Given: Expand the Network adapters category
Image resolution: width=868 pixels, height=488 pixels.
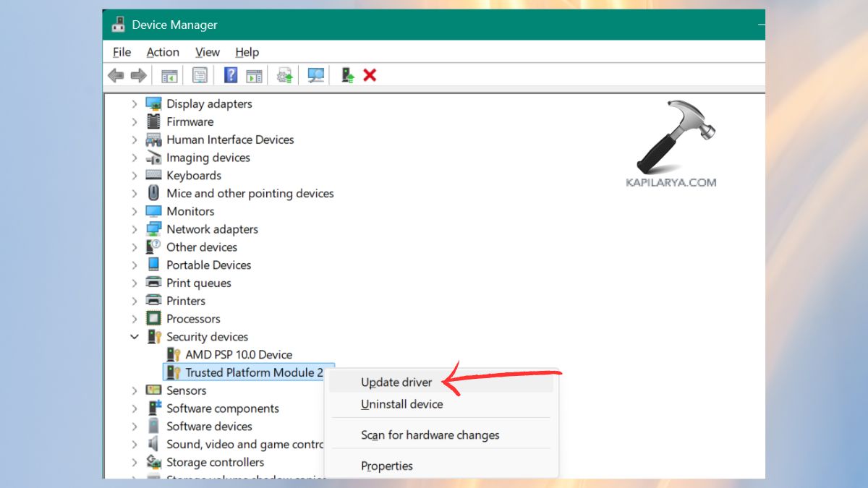Looking at the screenshot, I should pos(134,228).
